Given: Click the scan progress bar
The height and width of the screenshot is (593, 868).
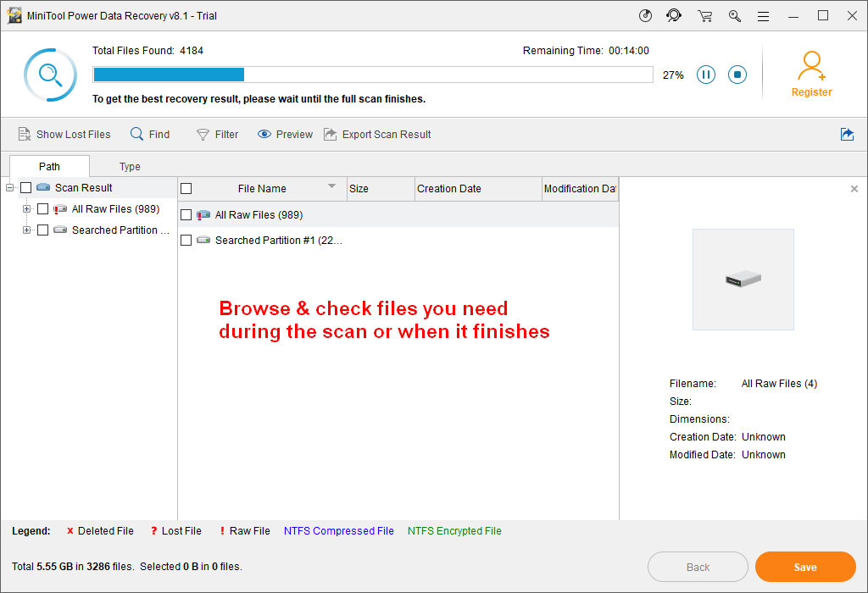Looking at the screenshot, I should [x=373, y=75].
